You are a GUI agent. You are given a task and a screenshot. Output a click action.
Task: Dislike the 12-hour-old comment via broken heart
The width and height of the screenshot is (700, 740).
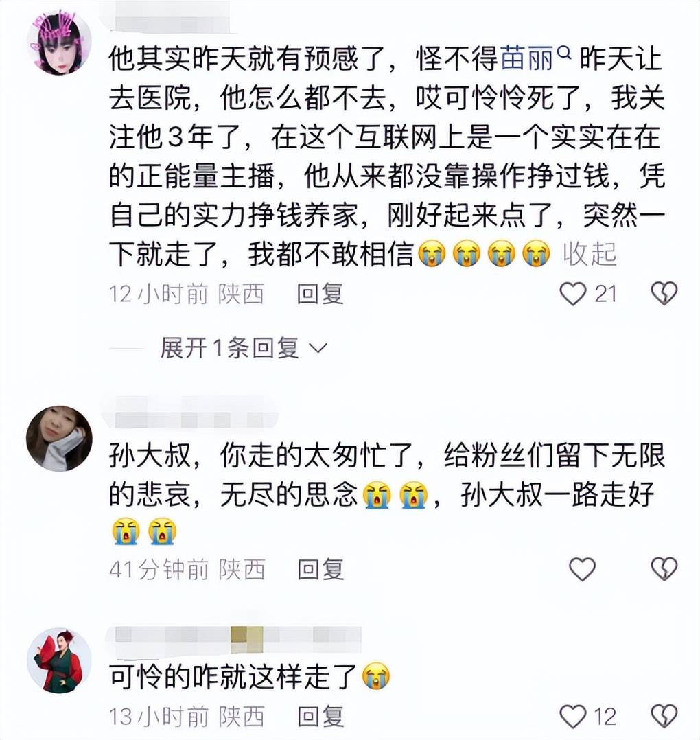tap(664, 294)
